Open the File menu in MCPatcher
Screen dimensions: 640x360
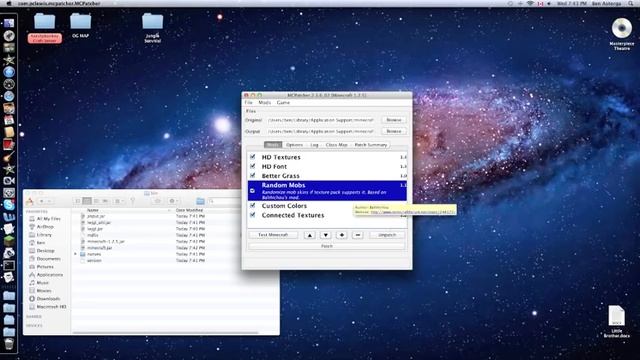point(249,103)
